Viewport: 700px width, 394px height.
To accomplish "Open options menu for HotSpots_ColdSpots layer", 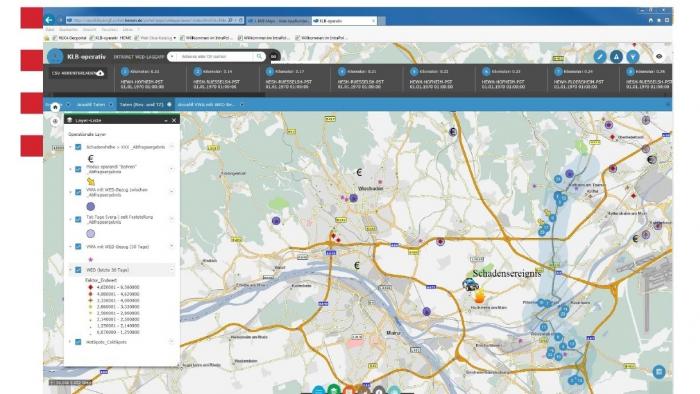I will click(x=172, y=341).
